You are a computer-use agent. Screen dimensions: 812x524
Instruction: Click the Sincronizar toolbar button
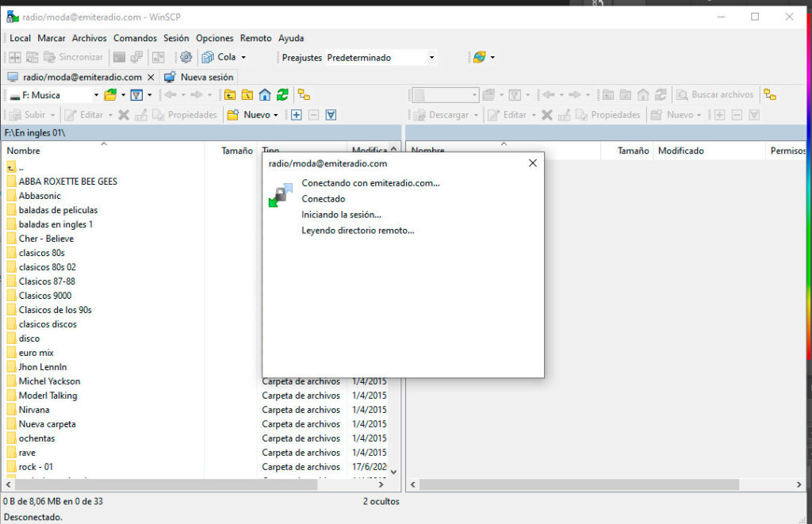pos(74,58)
